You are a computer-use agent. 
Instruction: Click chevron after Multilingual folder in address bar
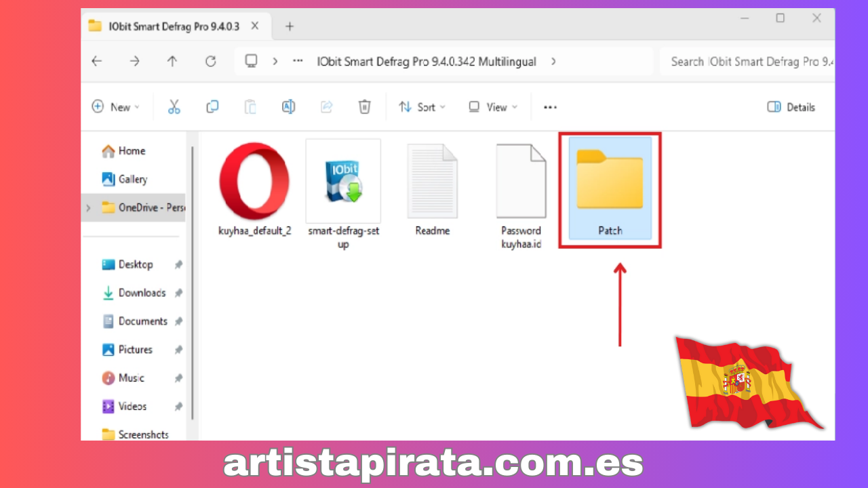[553, 61]
